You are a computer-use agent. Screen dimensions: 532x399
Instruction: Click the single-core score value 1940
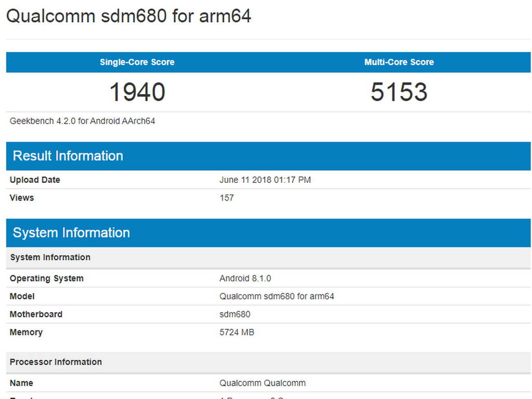coord(137,91)
